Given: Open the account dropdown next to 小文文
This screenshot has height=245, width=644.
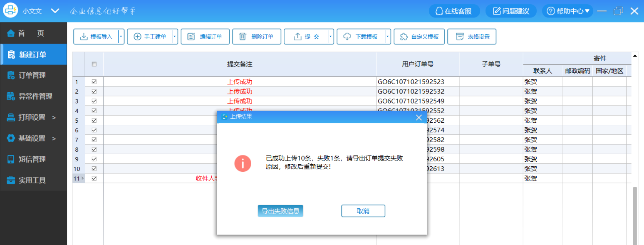Looking at the screenshot, I should coord(55,11).
